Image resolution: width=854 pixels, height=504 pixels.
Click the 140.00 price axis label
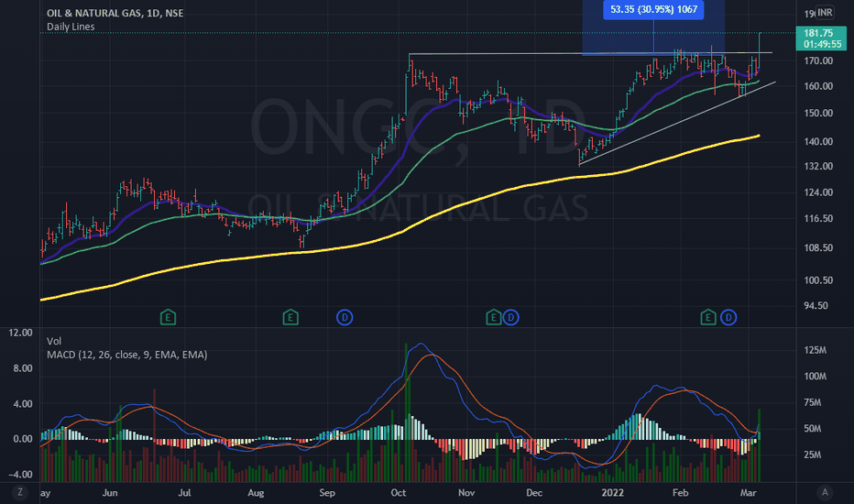[x=818, y=141]
